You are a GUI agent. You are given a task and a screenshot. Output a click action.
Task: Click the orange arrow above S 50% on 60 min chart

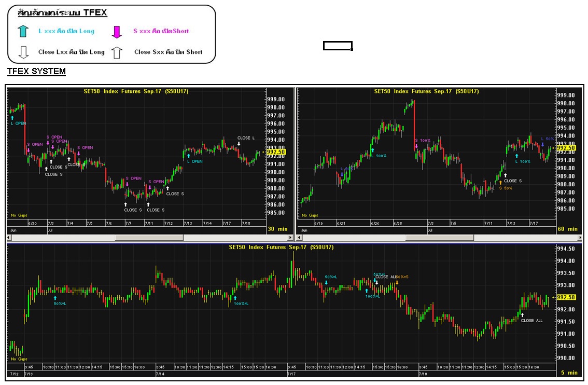click(x=500, y=182)
